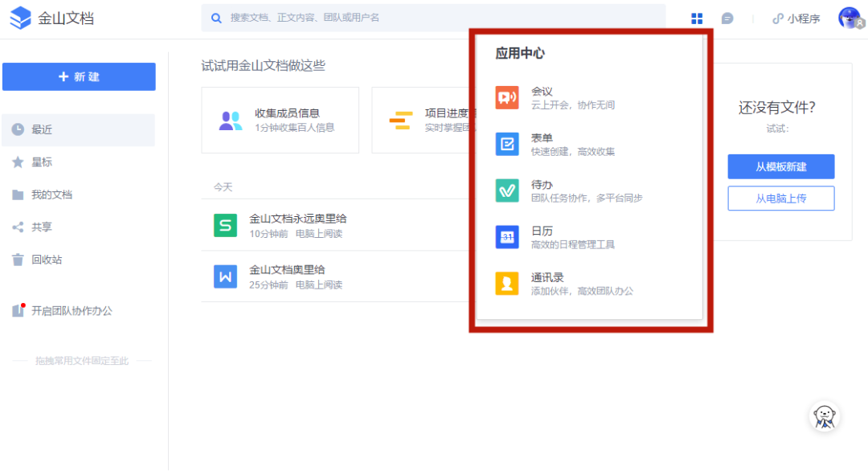Click the 从模板新建 button
The height and width of the screenshot is (475, 868).
(781, 166)
